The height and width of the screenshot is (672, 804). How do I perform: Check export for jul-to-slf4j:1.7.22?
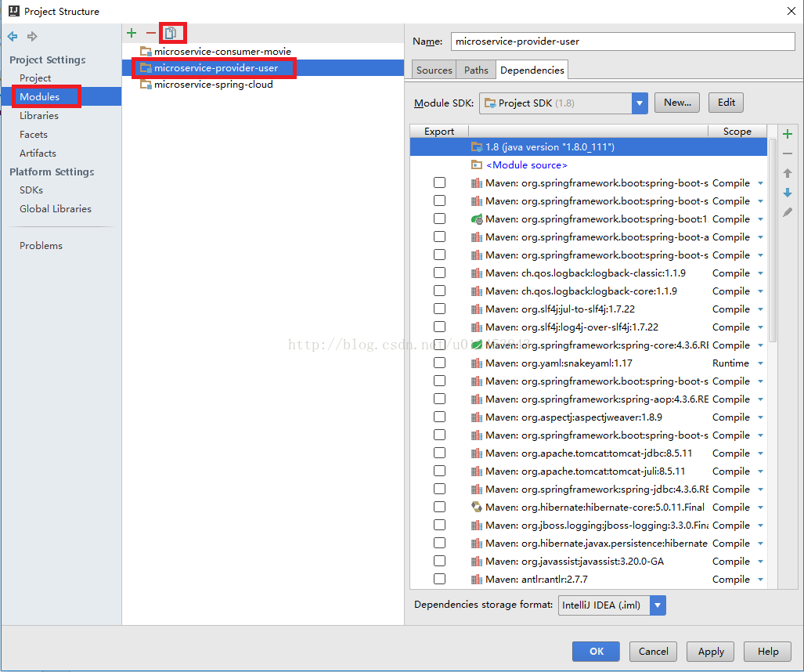[439, 309]
